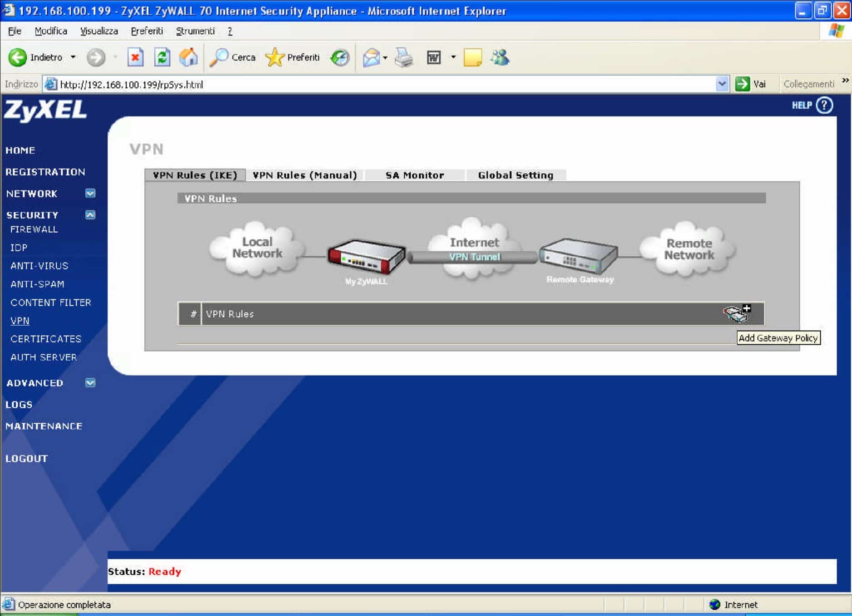Open IDP settings

pyautogui.click(x=19, y=248)
